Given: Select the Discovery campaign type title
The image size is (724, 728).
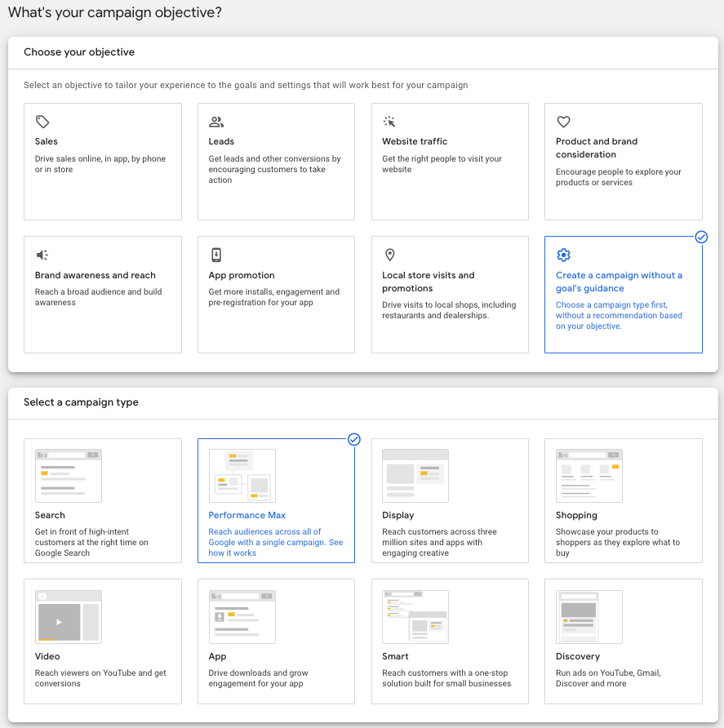Looking at the screenshot, I should point(578,656).
